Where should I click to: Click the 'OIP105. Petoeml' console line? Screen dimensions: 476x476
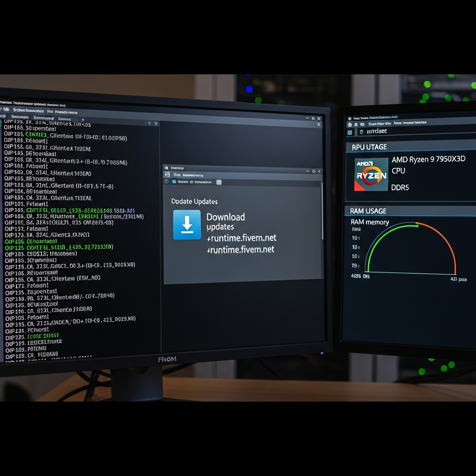tap(27, 317)
